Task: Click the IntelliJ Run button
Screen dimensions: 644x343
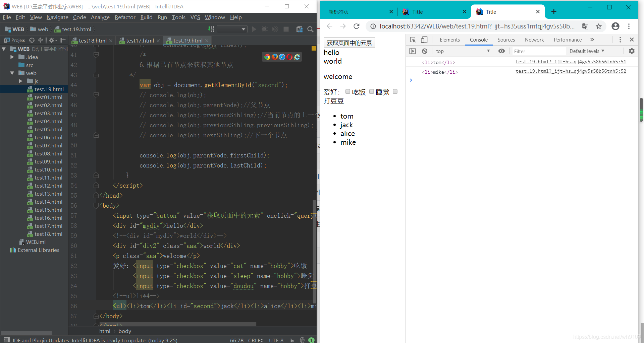Action: pyautogui.click(x=254, y=29)
